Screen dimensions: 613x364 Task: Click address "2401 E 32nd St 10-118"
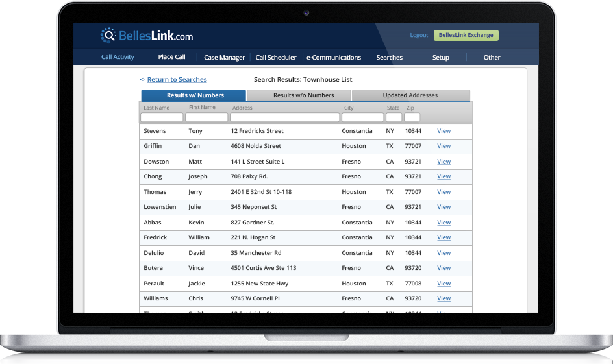point(261,192)
